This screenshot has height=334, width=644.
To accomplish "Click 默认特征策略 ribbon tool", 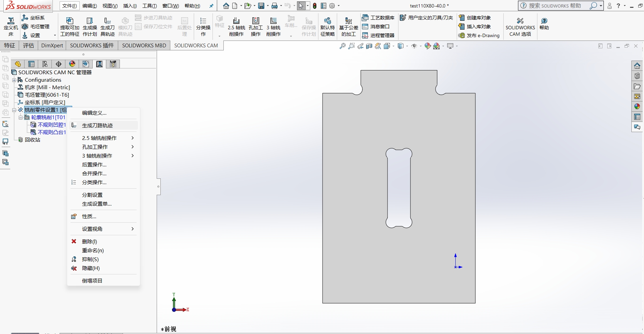I will 328,27.
